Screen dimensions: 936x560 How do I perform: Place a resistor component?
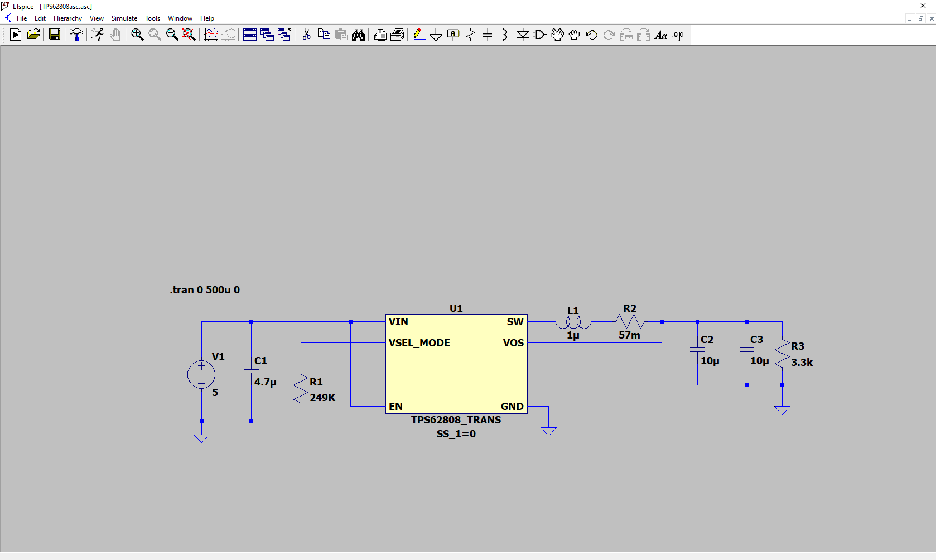coord(471,35)
